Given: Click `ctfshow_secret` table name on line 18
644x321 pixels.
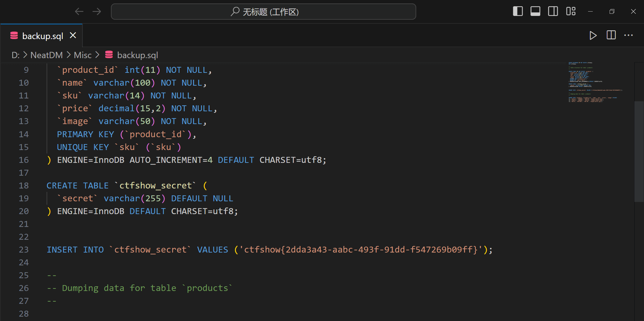Looking at the screenshot, I should click(155, 186).
